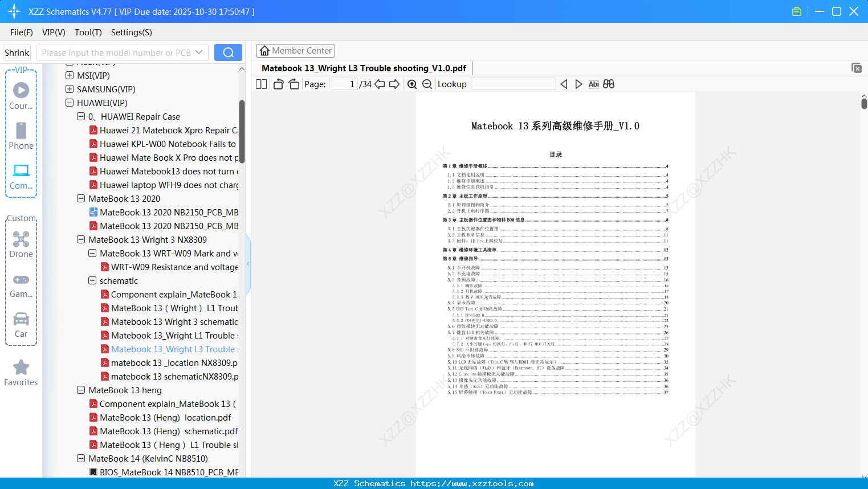Viewport: 868px width, 489px height.
Task: Click the file tree vertical scrollbar thumb
Action: (x=242, y=132)
